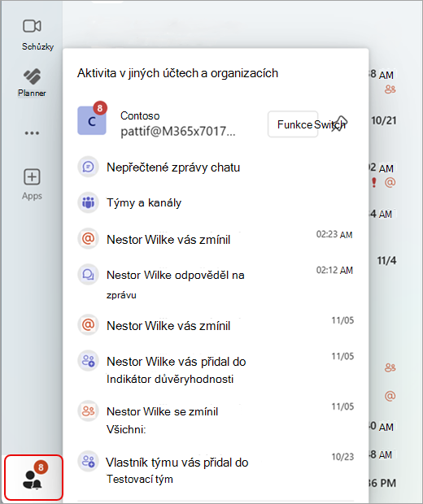Open Nestor Wilke se zmínil Všichni
Viewport: 423px width, 504px height.
coord(216,419)
